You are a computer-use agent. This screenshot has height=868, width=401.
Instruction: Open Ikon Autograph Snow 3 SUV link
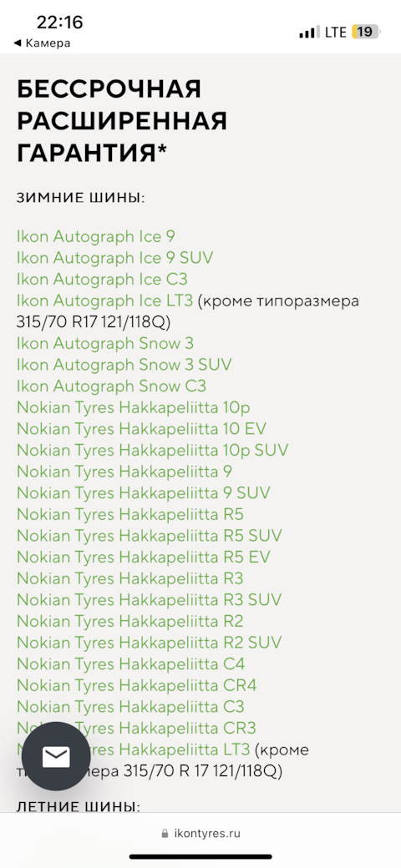coord(124,365)
